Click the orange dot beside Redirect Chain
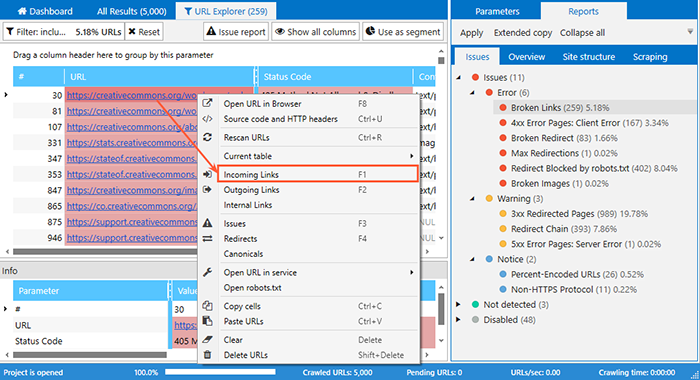This screenshot has width=700, height=380. 503,229
